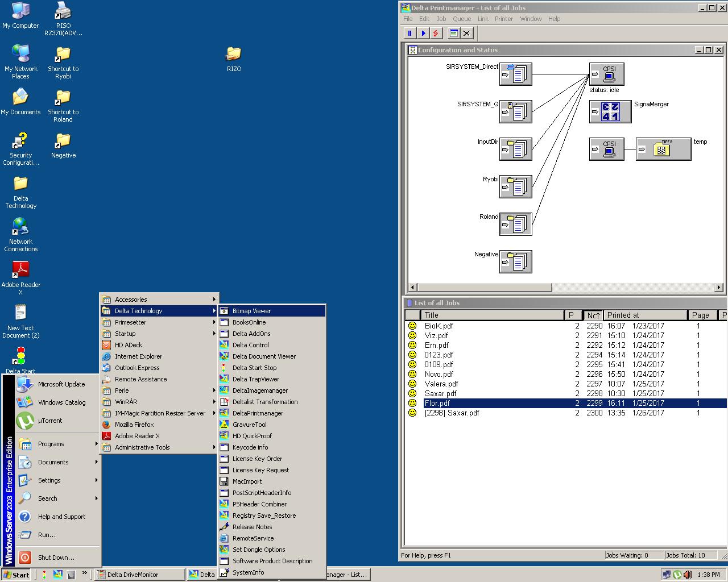Open Delta Technology desktop folder
Viewport: 728px width, 582px height.
pyautogui.click(x=21, y=193)
